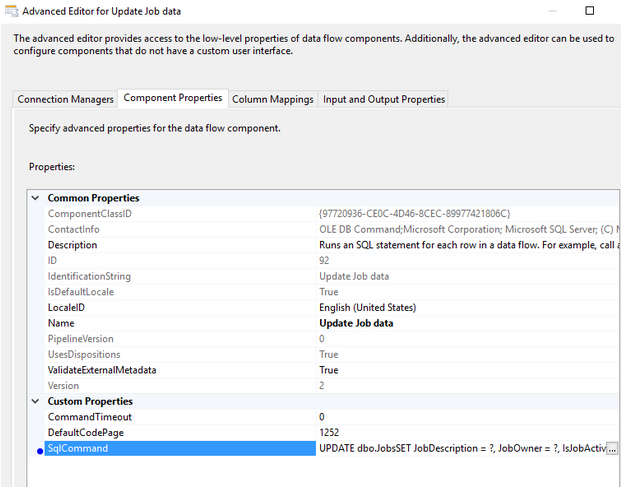
Task: Select the LocaleID property label
Action: [66, 307]
